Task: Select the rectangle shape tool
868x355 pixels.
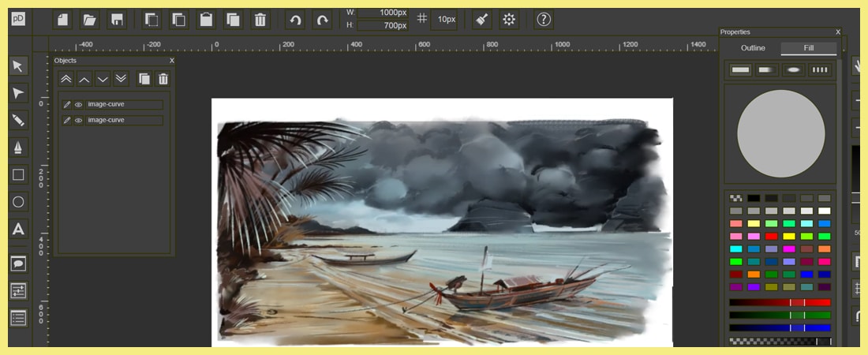Action: (18, 174)
